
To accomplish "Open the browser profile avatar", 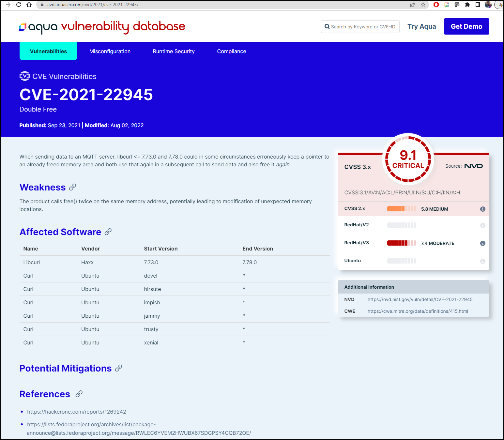I will (488, 5).
